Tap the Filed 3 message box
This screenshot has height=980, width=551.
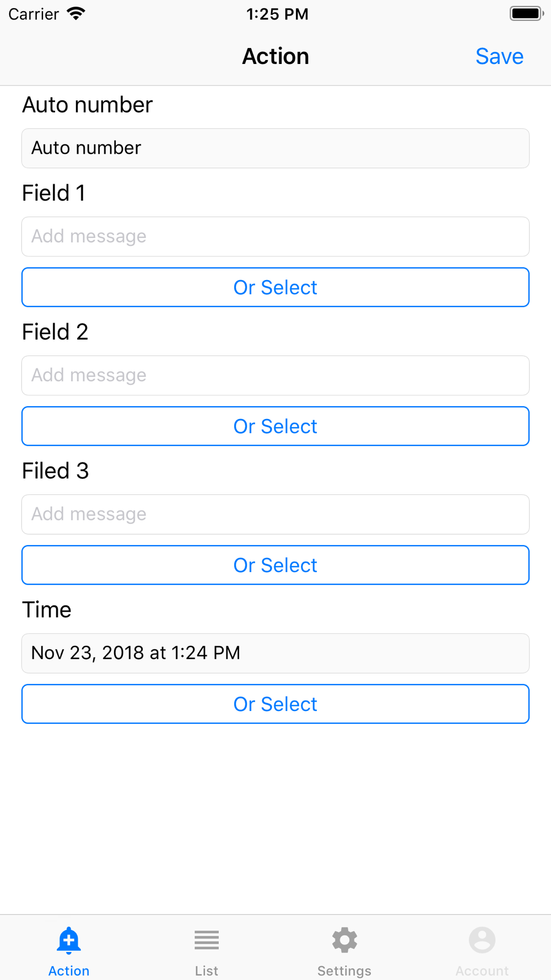tap(275, 514)
